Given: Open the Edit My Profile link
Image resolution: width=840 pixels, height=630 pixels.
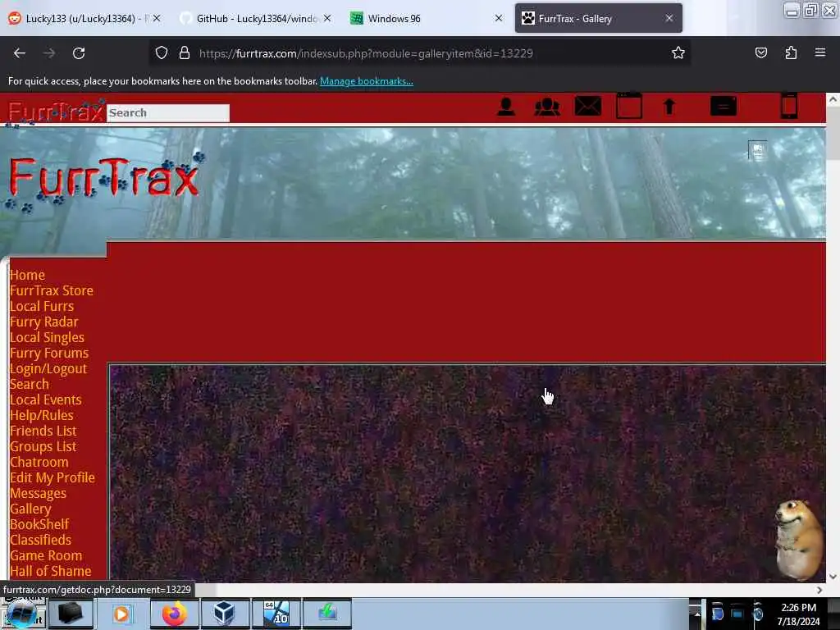Looking at the screenshot, I should [52, 477].
